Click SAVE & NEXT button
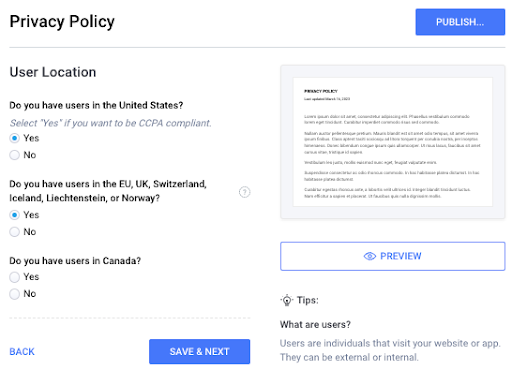Screen dimensions: 512x370 click(199, 351)
